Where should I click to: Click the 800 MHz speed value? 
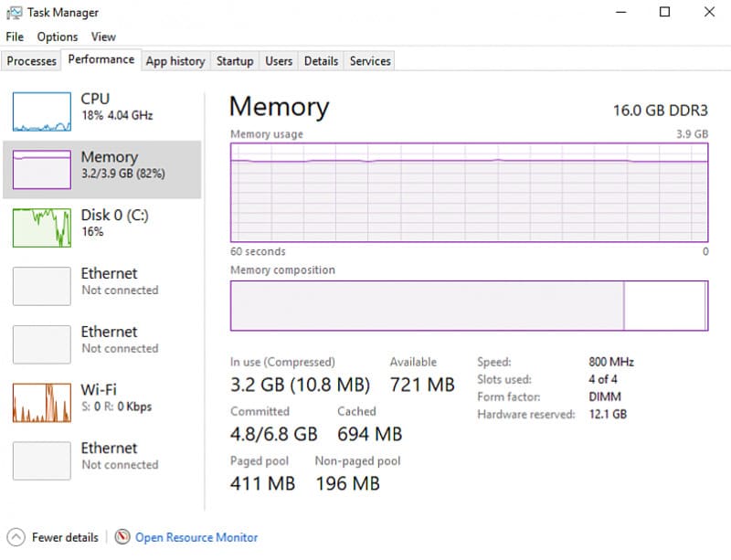(611, 362)
